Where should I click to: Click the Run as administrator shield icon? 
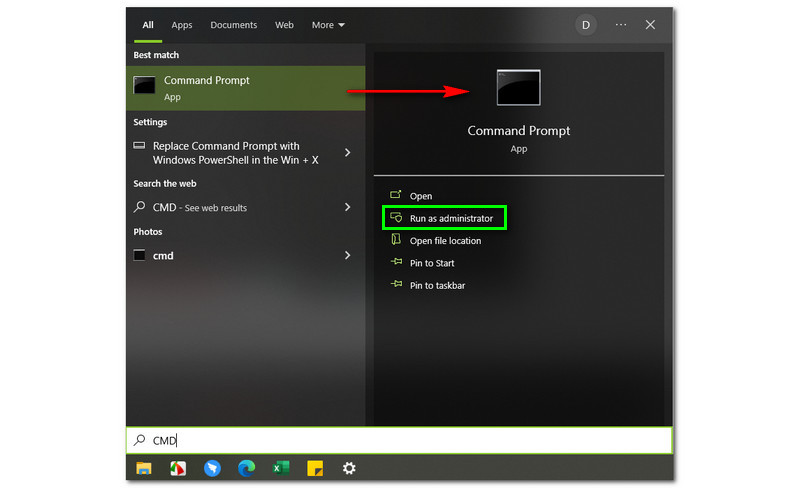[396, 218]
